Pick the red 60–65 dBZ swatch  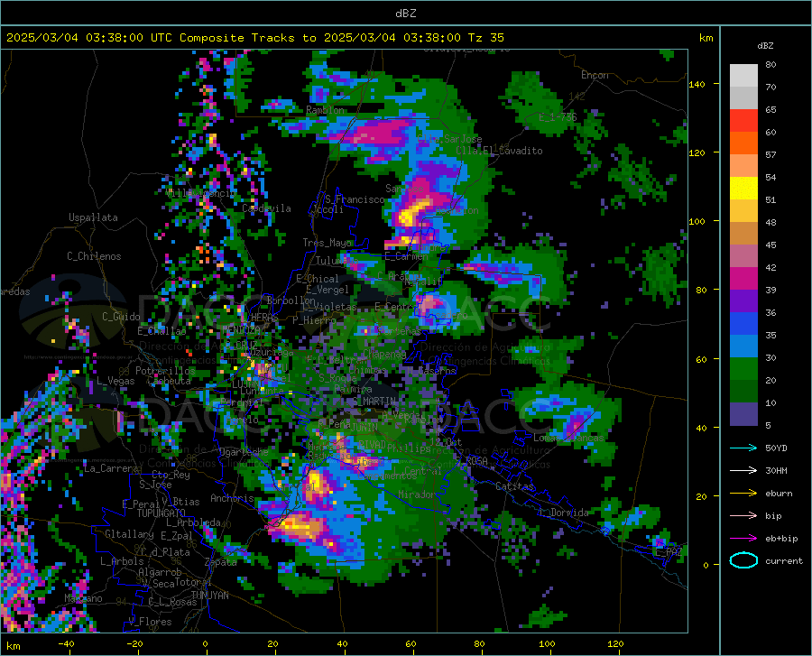(743, 121)
